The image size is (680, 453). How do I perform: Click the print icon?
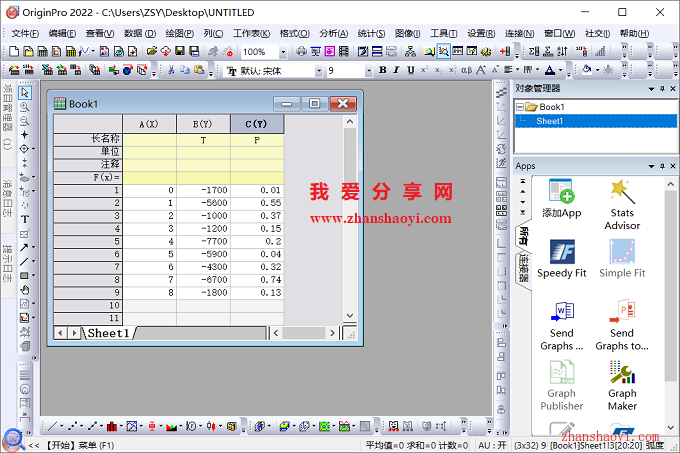point(301,52)
